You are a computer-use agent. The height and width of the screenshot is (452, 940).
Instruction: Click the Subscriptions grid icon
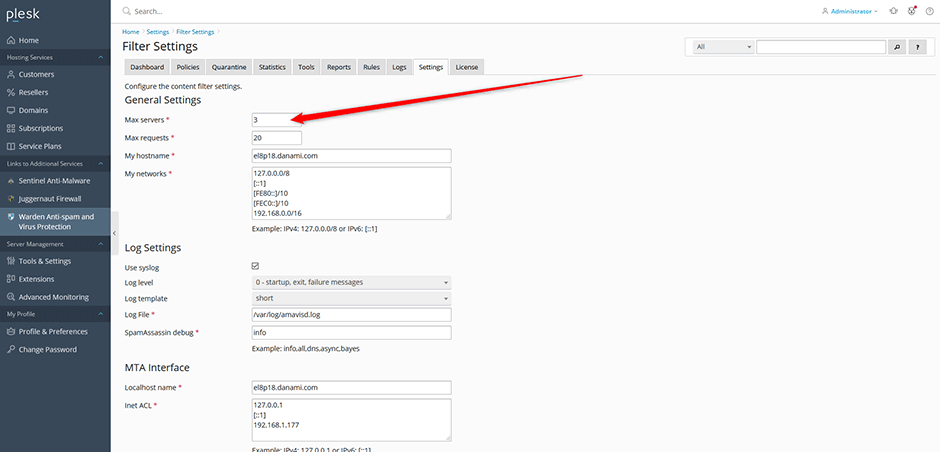(x=11, y=128)
